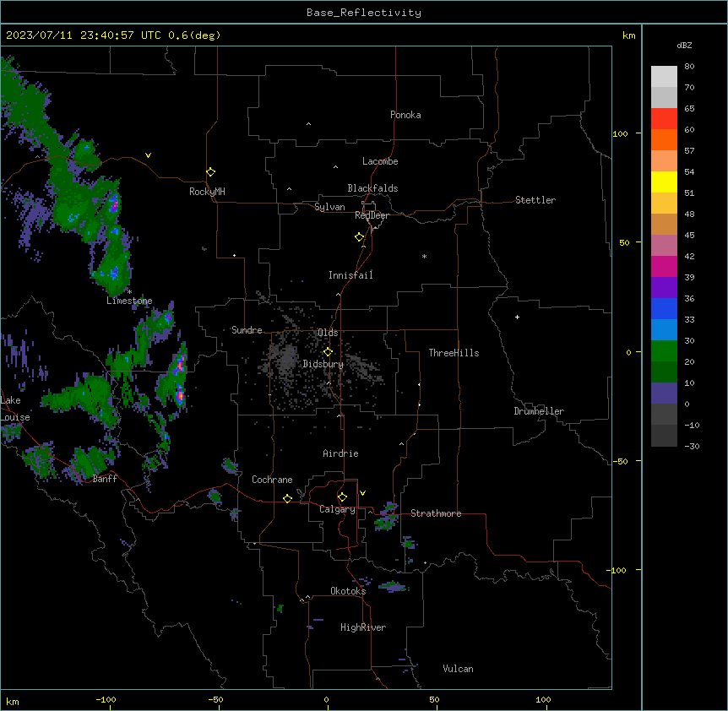Click the Olds town label
The height and width of the screenshot is (711, 728).
click(328, 333)
